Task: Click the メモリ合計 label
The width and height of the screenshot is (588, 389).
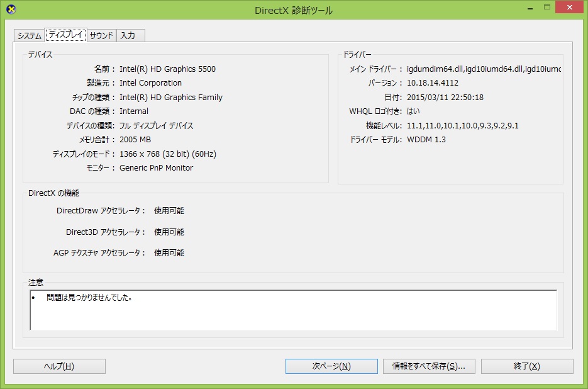Action: [x=96, y=140]
